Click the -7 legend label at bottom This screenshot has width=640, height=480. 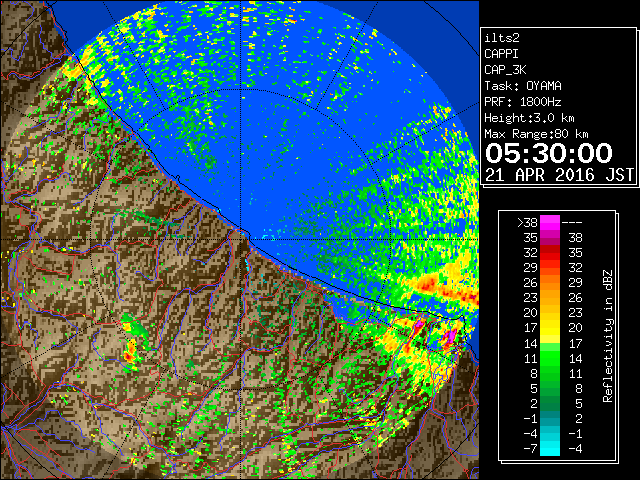point(530,449)
